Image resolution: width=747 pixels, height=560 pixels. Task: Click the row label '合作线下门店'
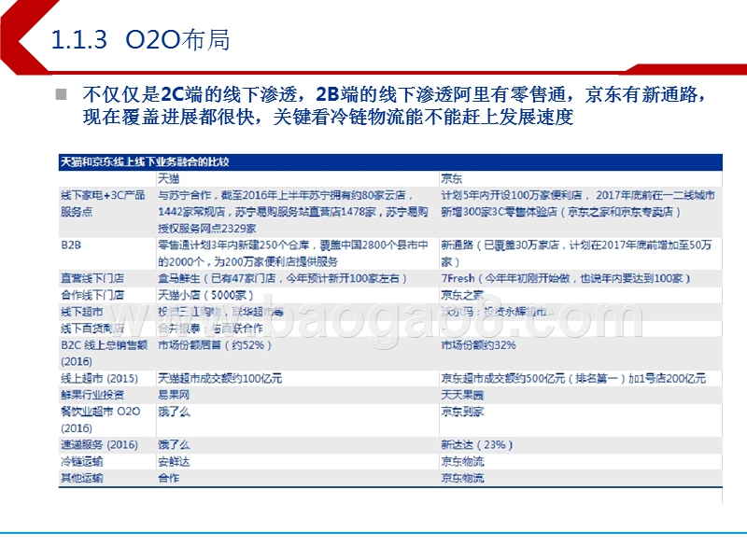[92, 295]
